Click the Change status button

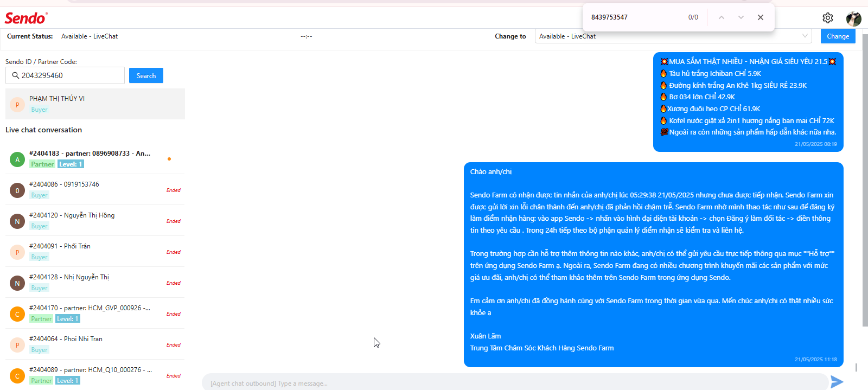[838, 36]
